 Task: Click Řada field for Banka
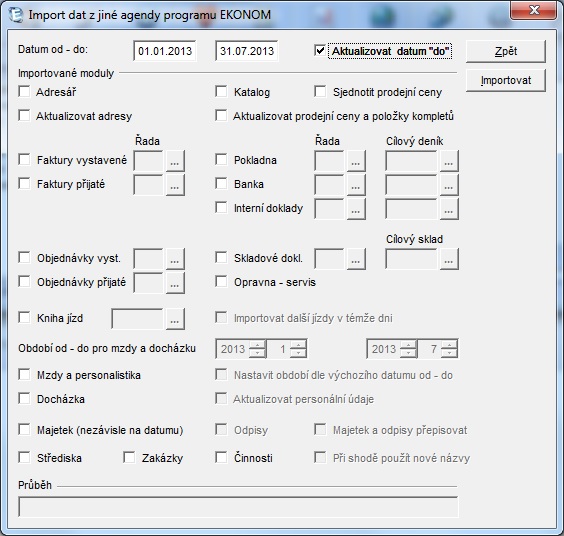click(x=329, y=185)
